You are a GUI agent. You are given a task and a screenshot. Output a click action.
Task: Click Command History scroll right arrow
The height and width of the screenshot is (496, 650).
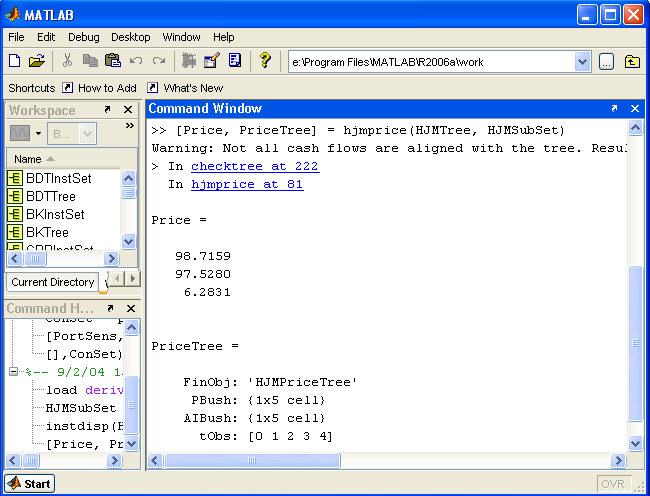(x=114, y=460)
